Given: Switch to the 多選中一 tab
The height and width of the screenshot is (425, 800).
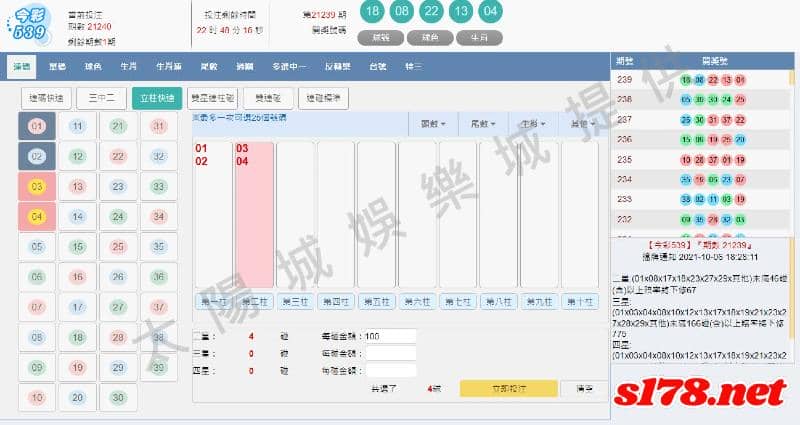Looking at the screenshot, I should tap(288, 66).
